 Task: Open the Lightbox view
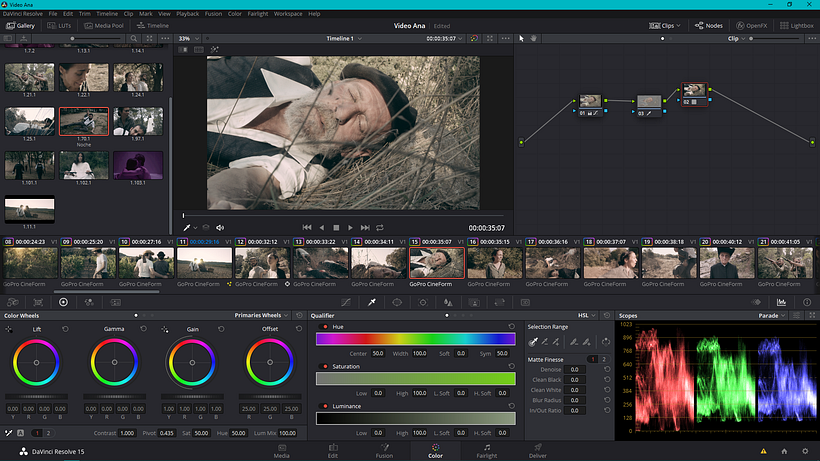tap(796, 26)
